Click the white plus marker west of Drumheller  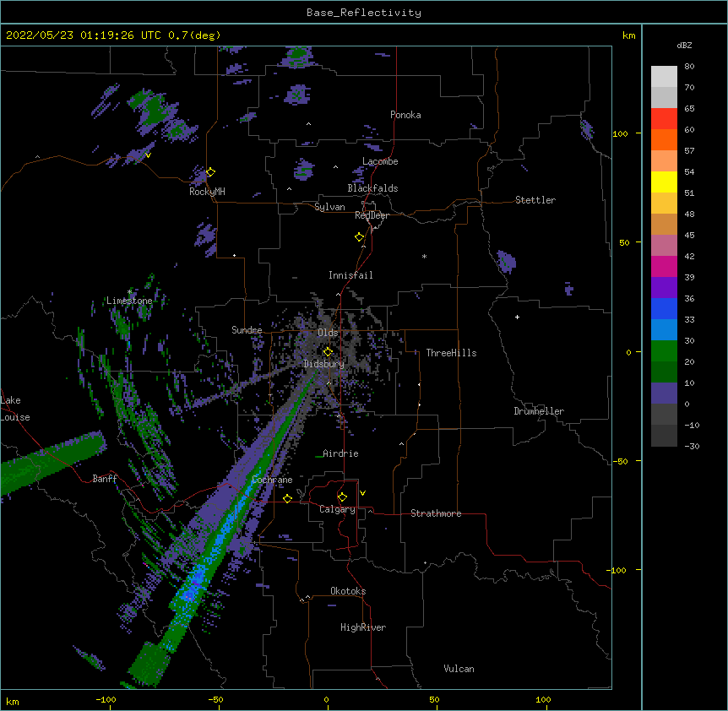click(x=517, y=317)
